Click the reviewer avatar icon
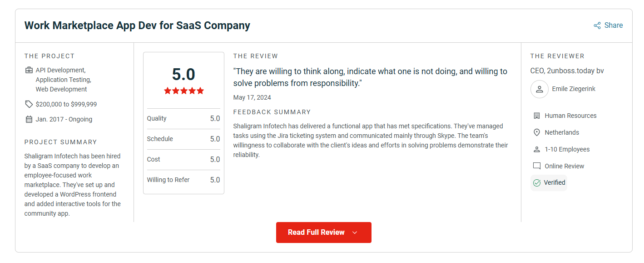 point(539,89)
